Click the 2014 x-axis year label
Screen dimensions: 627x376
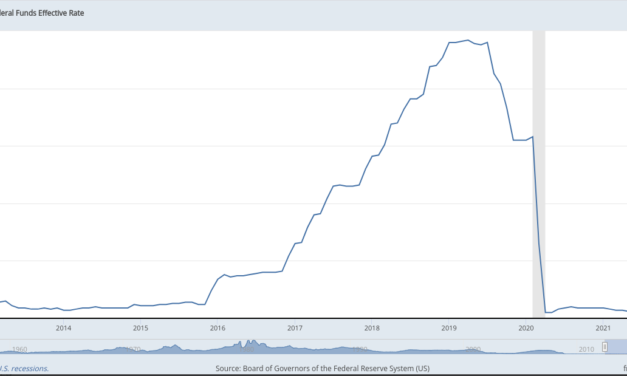pyautogui.click(x=63, y=328)
